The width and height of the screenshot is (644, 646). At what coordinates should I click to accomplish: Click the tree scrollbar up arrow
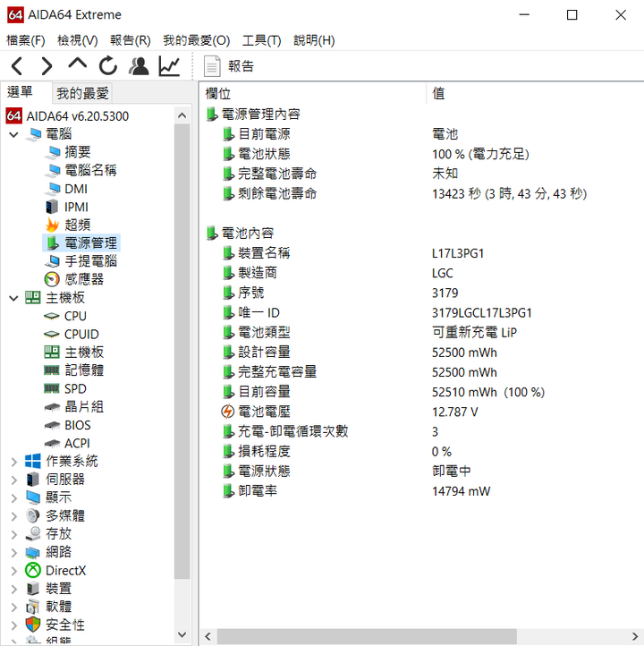(x=182, y=115)
